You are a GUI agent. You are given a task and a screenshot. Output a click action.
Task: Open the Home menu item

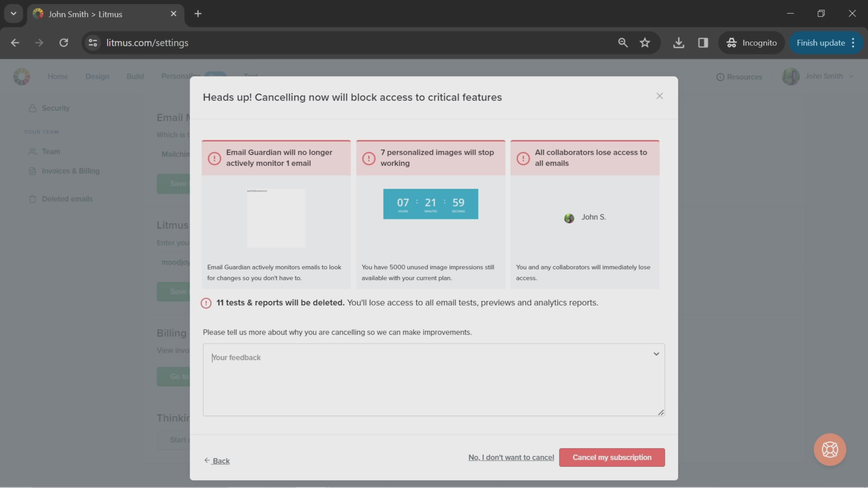pos(58,76)
